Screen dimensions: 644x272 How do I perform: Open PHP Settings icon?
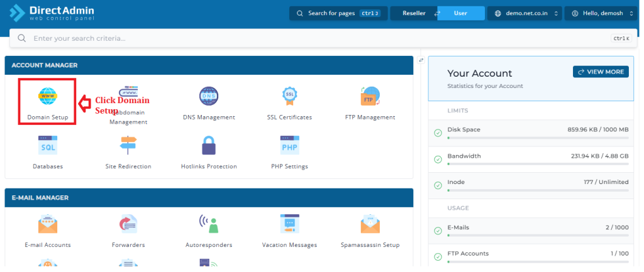pos(289,145)
